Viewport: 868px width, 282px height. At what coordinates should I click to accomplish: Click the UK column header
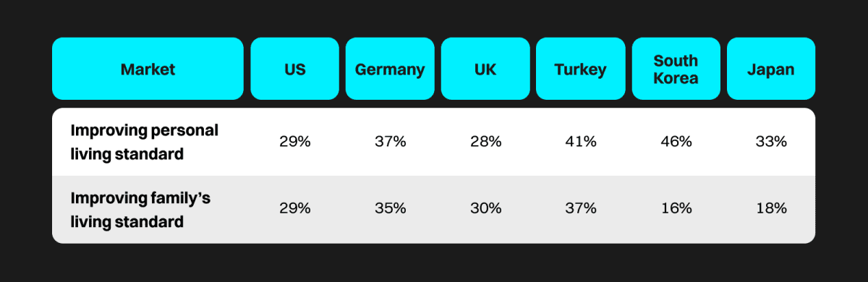click(x=485, y=69)
